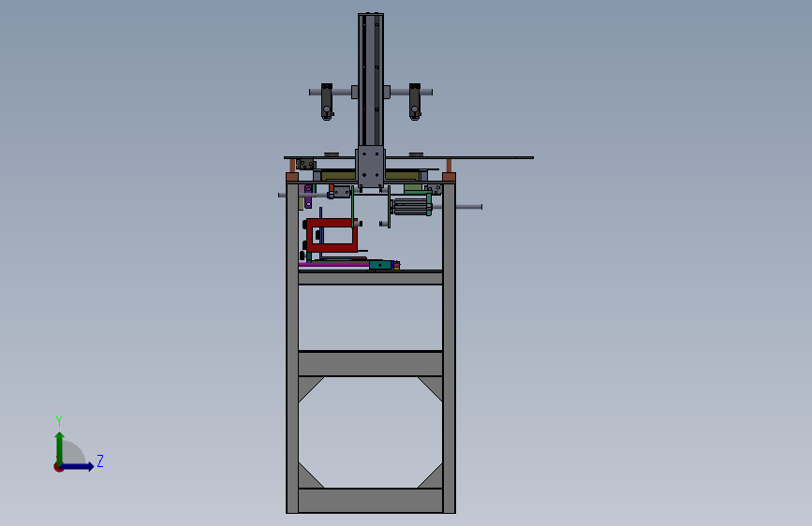Select the right black gripper on the rod
Screen dimensions: 812x526
[x=415, y=101]
